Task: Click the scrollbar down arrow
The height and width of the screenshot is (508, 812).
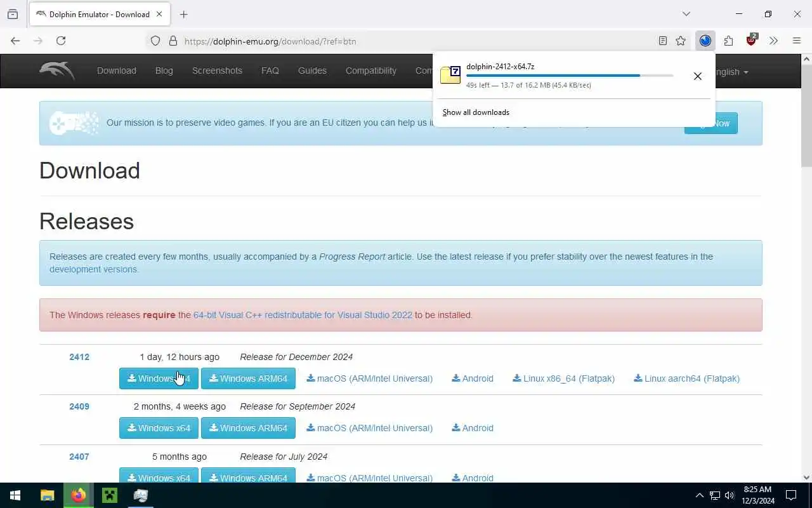Action: [x=806, y=478]
